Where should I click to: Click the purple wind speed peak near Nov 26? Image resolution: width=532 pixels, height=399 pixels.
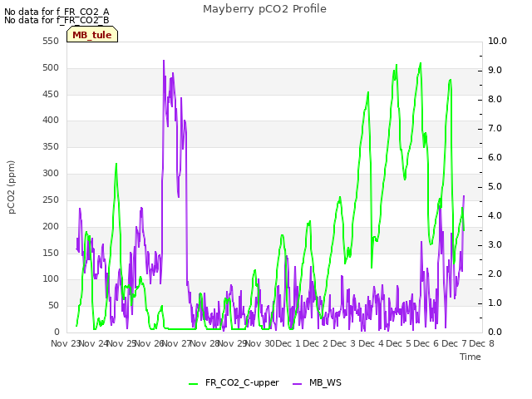click(164, 62)
